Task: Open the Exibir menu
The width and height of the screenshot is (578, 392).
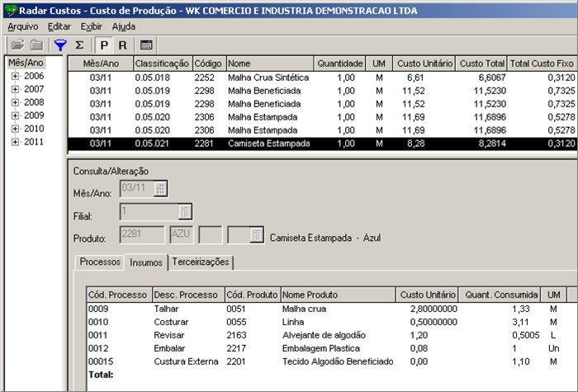Action: [92, 26]
